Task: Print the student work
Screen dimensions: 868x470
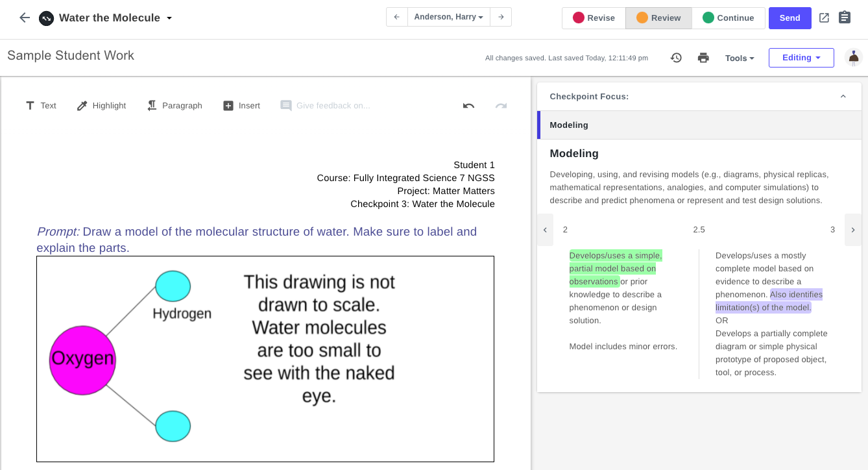Action: (x=703, y=58)
